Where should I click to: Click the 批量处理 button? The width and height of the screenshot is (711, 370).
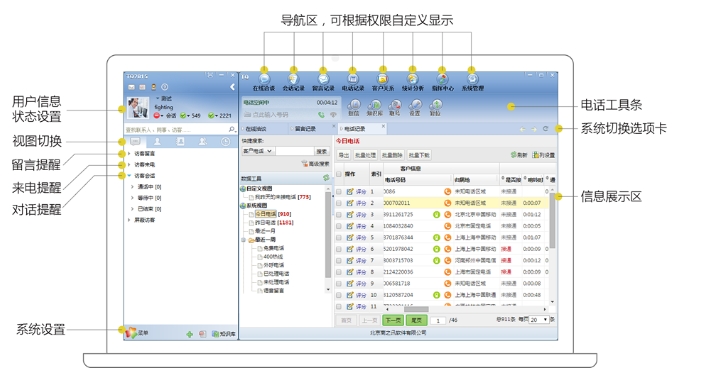pyautogui.click(x=365, y=155)
